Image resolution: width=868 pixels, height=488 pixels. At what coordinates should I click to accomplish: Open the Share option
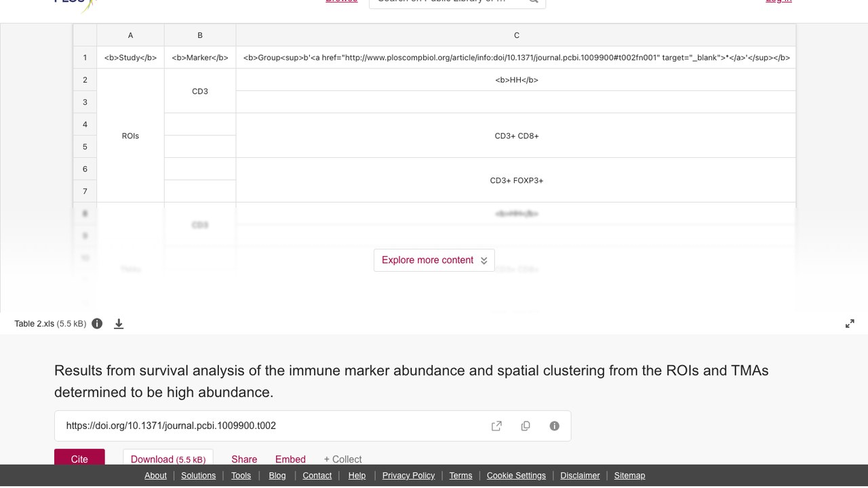tap(244, 459)
